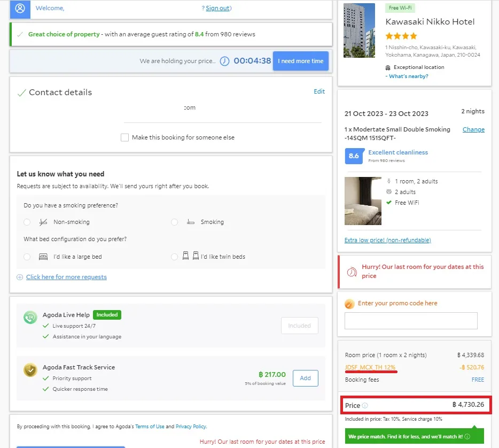Open the Kawasaki Nikko Hotel photo thumbnail
This screenshot has height=448, width=499.
point(359,30)
